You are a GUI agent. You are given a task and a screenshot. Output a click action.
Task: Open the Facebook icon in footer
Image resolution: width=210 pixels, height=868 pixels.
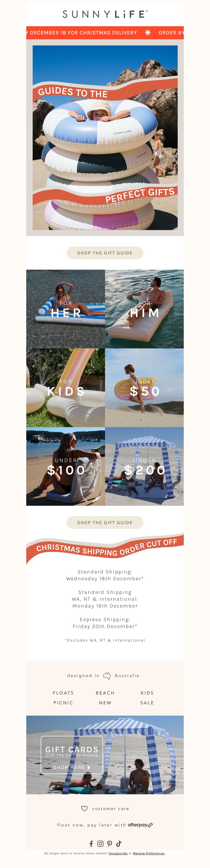91,843
